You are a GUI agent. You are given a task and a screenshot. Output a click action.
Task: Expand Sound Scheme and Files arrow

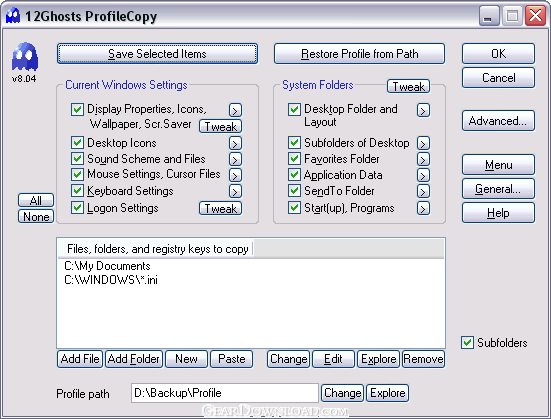[x=235, y=159]
